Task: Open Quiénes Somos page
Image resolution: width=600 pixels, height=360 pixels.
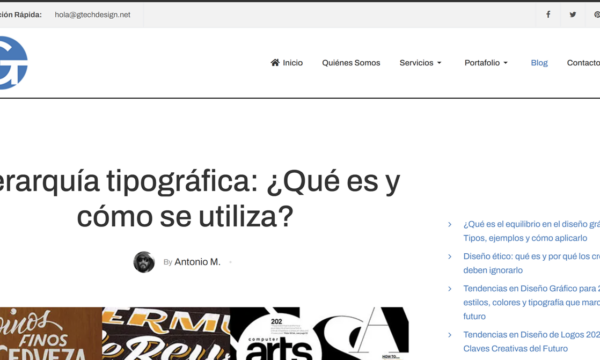Action: tap(351, 63)
